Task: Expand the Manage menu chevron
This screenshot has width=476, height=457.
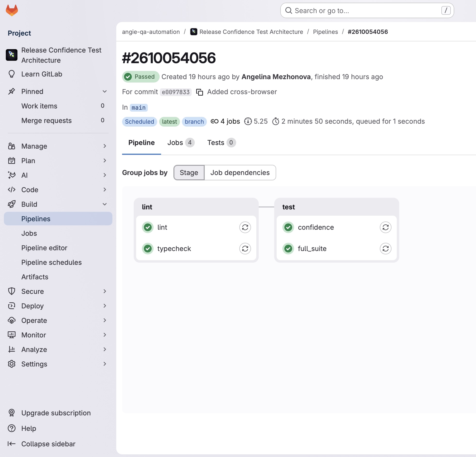Action: point(105,146)
